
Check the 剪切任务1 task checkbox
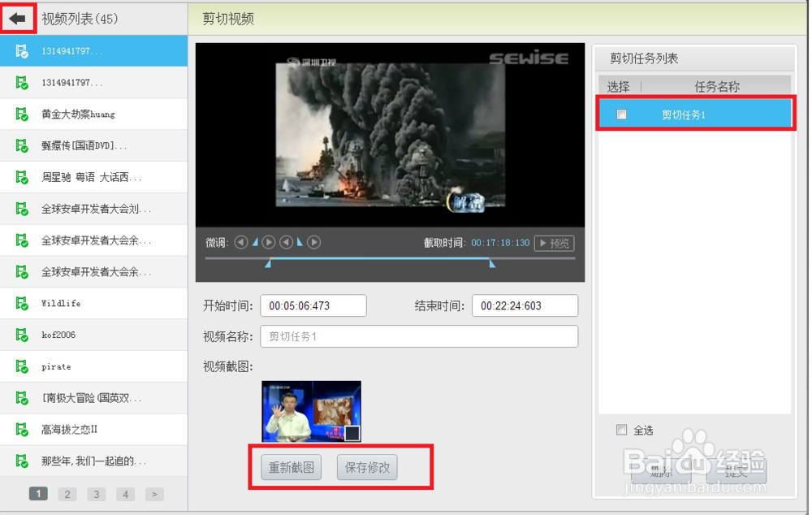tap(622, 114)
